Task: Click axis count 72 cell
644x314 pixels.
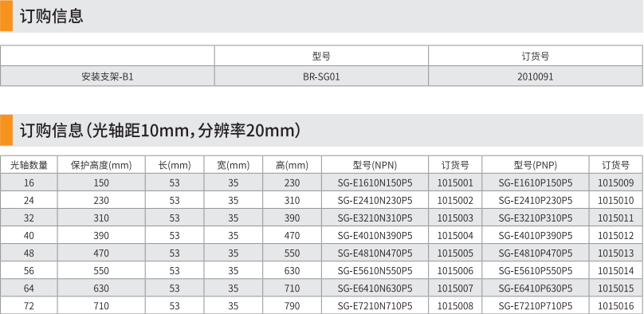Action: 29,306
